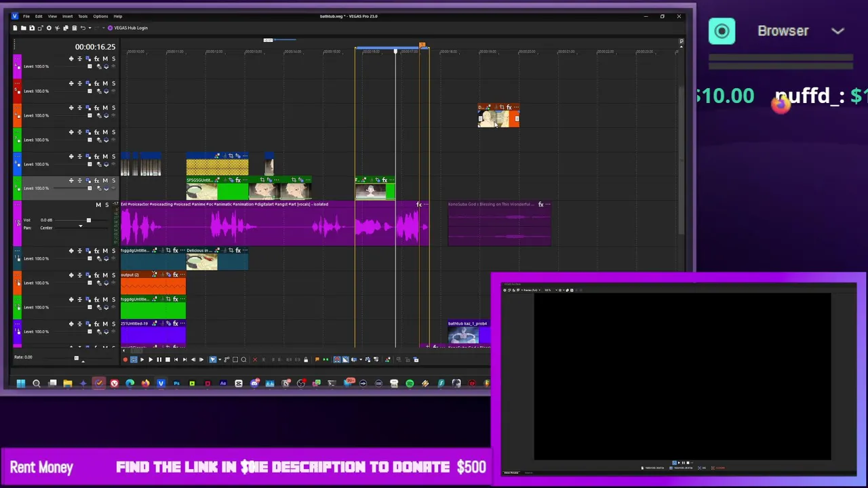Click the Copy icon in toolbar
Viewport: 868px width, 488px height.
point(66,28)
